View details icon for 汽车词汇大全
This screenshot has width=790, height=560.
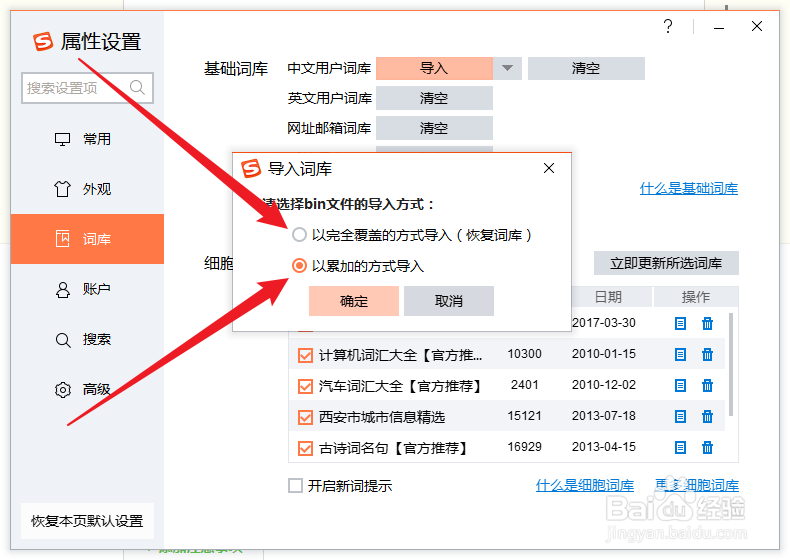680,386
